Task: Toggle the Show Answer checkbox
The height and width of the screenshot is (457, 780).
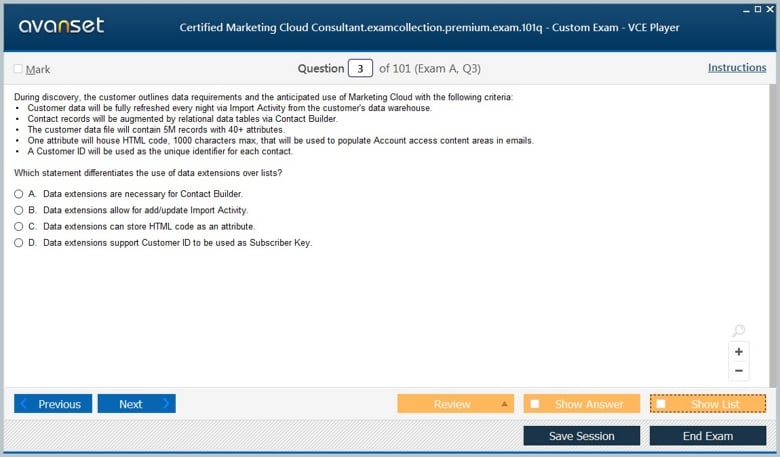Action: (x=535, y=404)
